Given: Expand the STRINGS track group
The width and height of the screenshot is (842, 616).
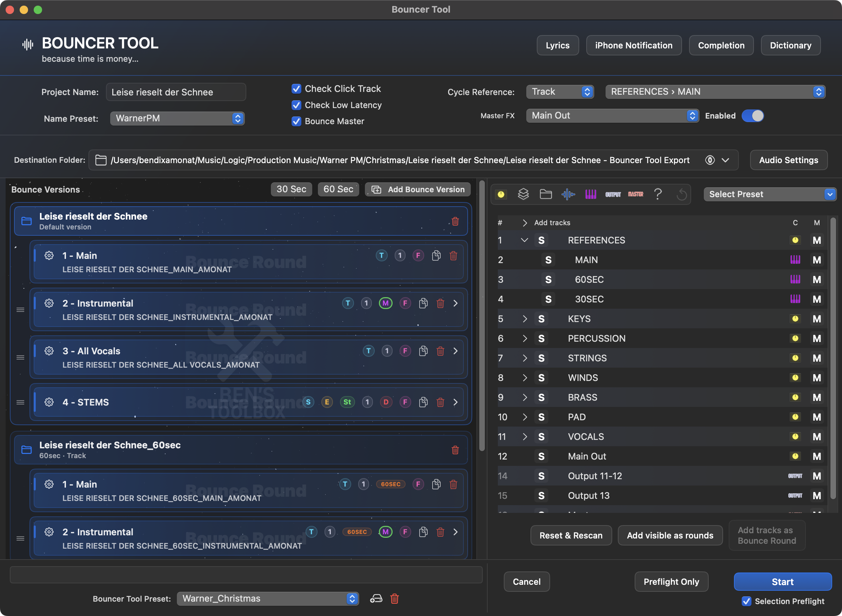Looking at the screenshot, I should point(524,358).
